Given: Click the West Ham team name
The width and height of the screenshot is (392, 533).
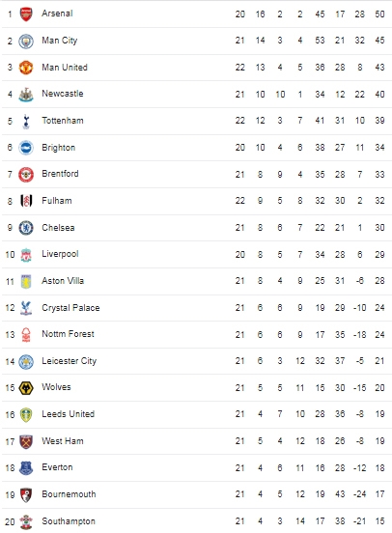Looking at the screenshot, I should (x=63, y=441).
